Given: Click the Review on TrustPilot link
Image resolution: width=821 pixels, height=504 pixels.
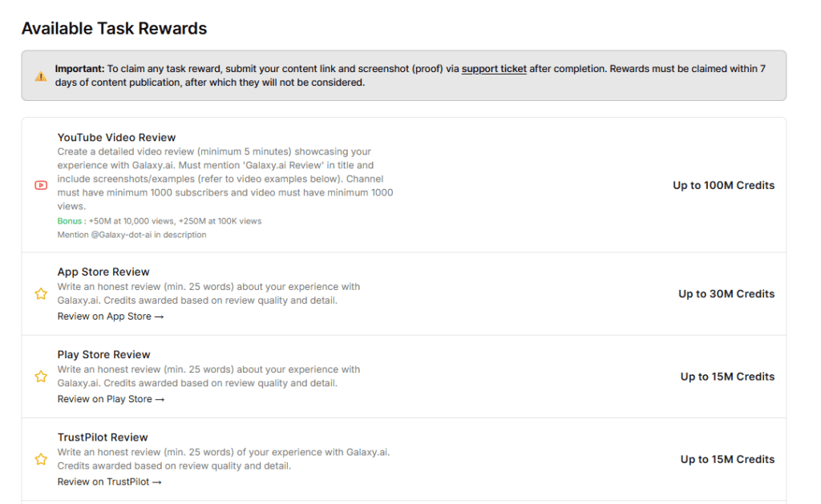Looking at the screenshot, I should pyautogui.click(x=109, y=482).
